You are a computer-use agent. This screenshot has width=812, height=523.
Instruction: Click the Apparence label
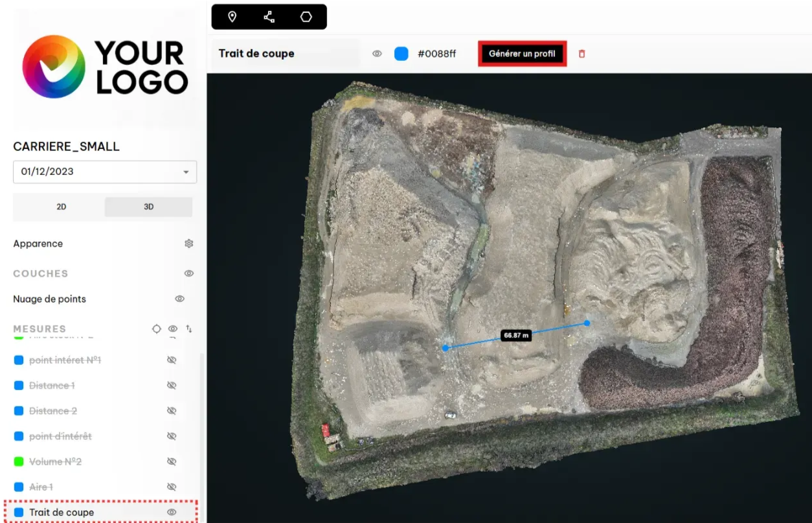[38, 244]
